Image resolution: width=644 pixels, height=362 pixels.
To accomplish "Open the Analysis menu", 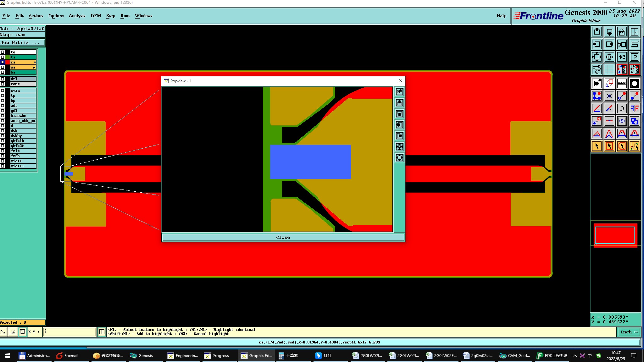I will coord(77,16).
